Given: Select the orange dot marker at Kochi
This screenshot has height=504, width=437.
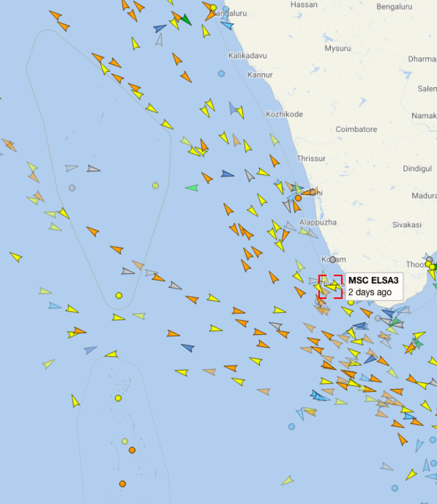Looking at the screenshot, I should tap(298, 198).
